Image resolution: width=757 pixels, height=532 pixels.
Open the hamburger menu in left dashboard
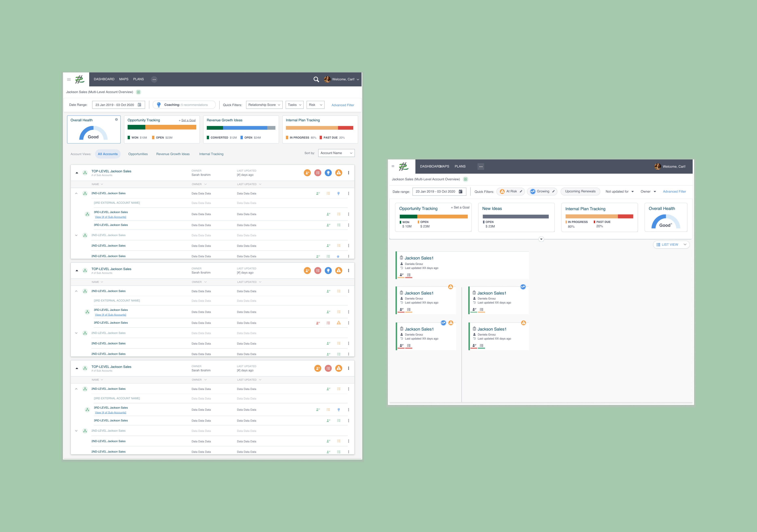tap(69, 80)
